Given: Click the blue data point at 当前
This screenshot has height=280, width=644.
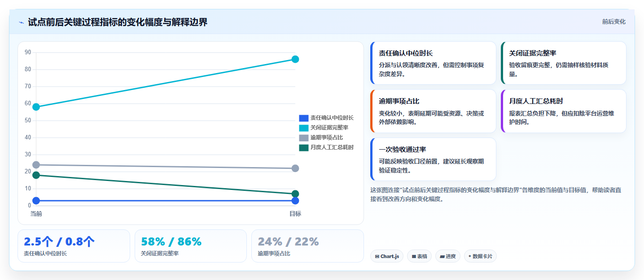Looking at the screenshot, I should click(x=36, y=201).
